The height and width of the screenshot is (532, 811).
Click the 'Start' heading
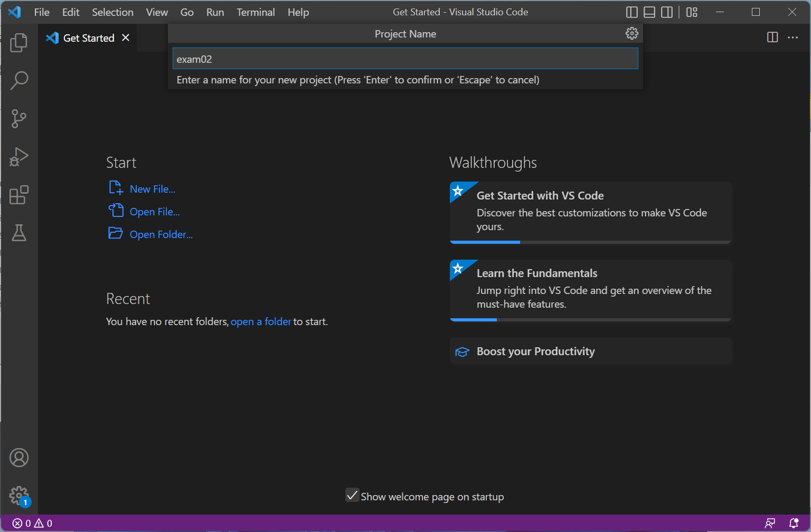click(x=121, y=163)
